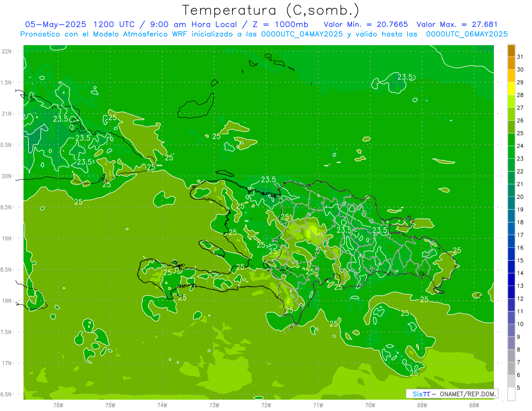Click the '69W' longitude axis label
This screenshot has width=532, height=411.
point(422,405)
